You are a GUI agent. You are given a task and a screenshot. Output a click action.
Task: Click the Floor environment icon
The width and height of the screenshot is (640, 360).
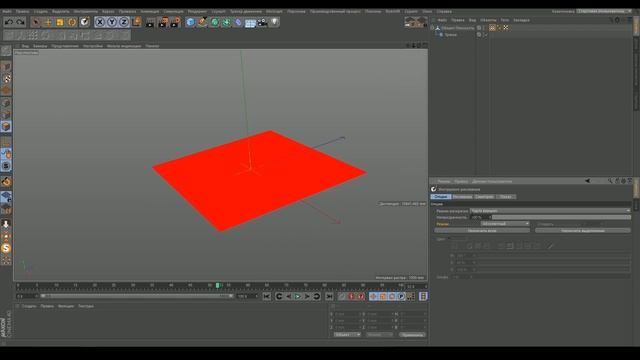pyautogui.click(x=250, y=22)
